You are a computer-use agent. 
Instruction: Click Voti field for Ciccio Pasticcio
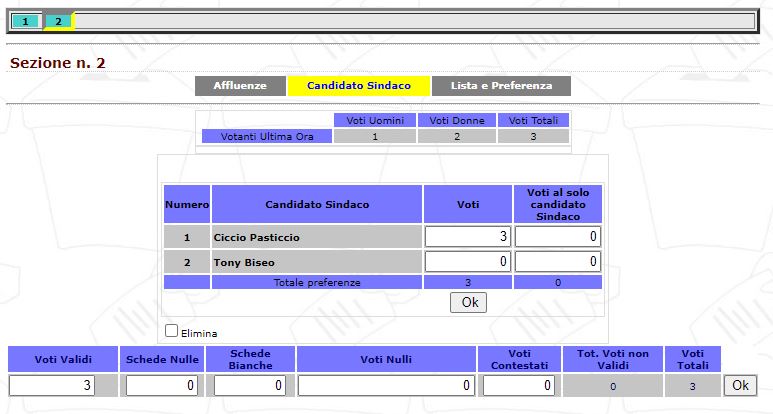[x=468, y=237]
